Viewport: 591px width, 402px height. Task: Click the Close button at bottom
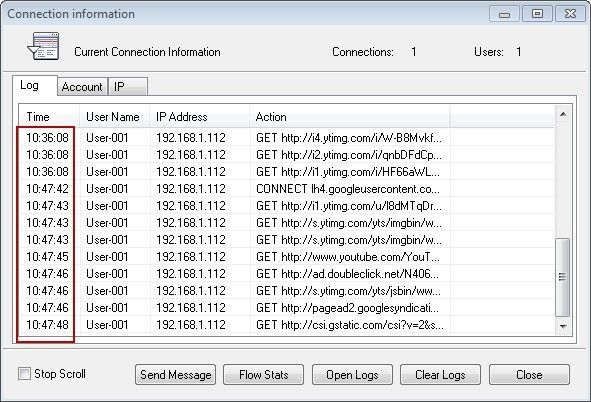[529, 374]
